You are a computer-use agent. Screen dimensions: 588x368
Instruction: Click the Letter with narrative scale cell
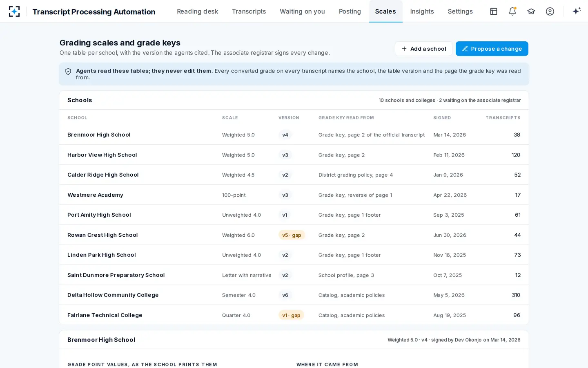click(247, 275)
